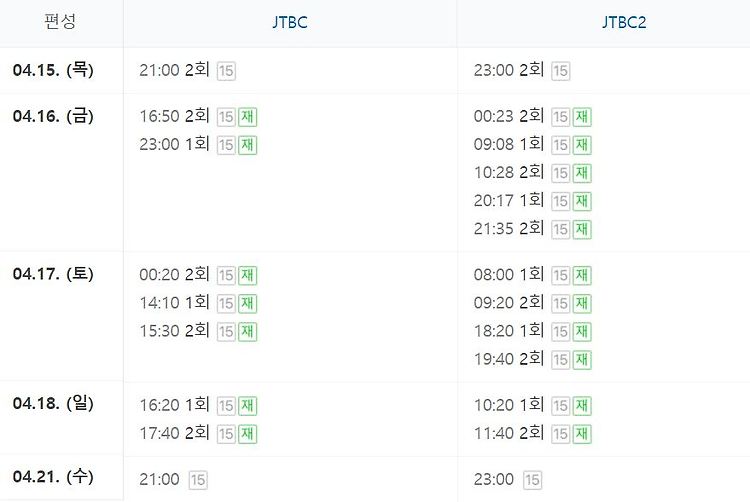
Task: Click the 15 age-rating icon for JTBC2 23:00 2회 on 04.15
Action: (561, 71)
